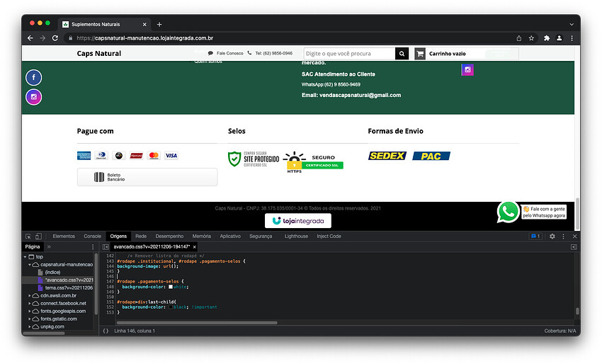
Task: Go back with the browser back arrow
Action: tap(30, 38)
